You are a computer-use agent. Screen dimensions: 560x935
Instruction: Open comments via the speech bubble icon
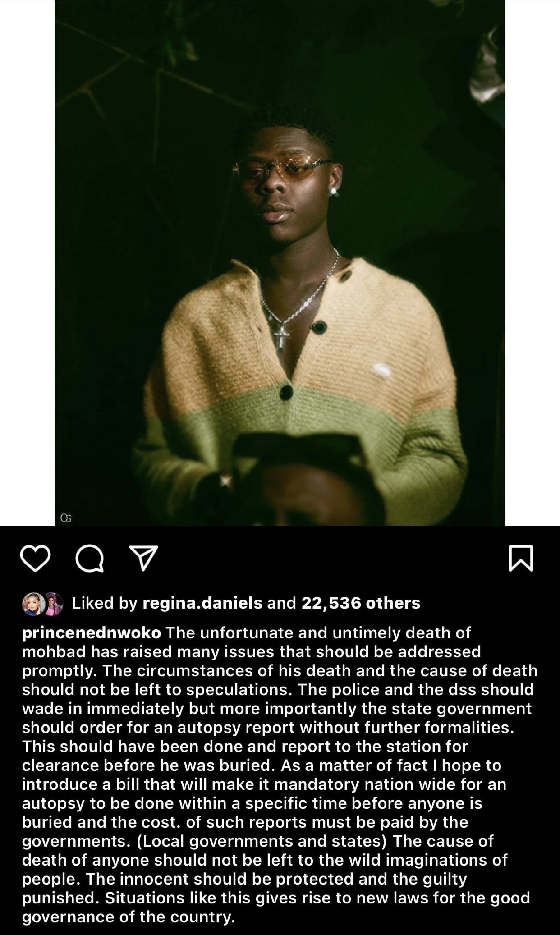click(90, 559)
